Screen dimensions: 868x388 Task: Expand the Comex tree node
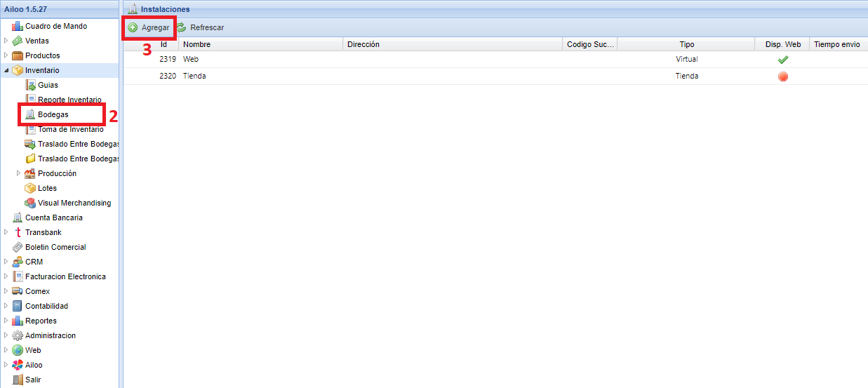[x=6, y=291]
